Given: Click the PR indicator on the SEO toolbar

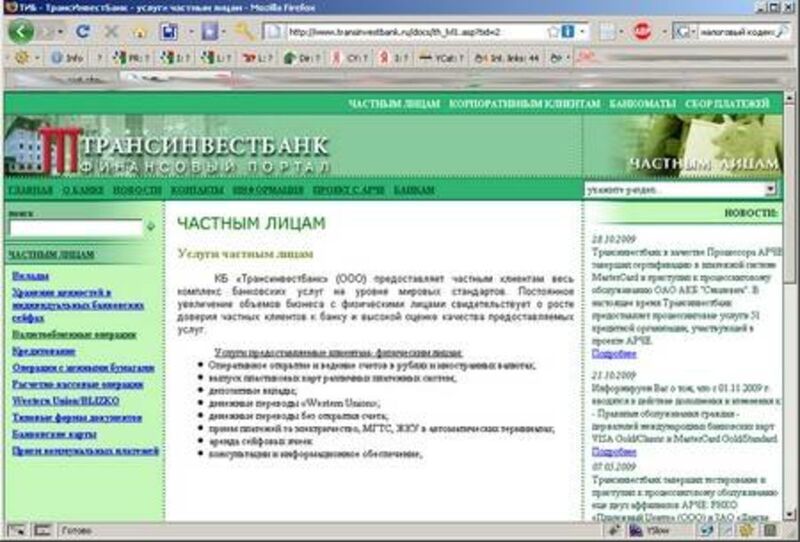Looking at the screenshot, I should tap(131, 58).
